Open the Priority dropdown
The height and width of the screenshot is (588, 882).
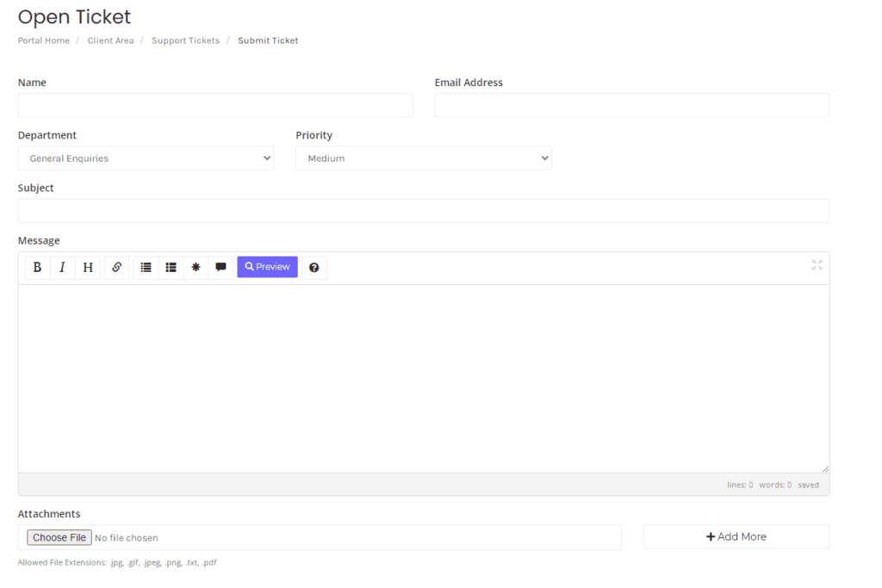(x=423, y=158)
